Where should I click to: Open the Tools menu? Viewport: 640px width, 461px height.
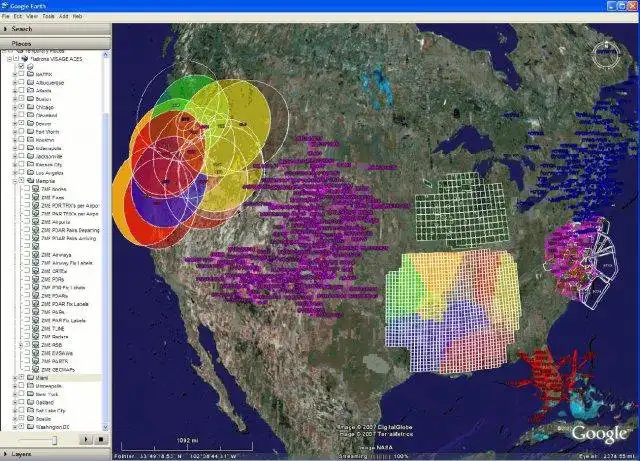coord(48,16)
